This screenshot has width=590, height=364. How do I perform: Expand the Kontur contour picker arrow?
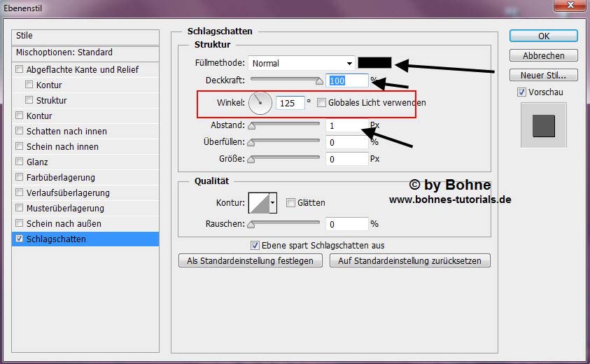point(273,203)
